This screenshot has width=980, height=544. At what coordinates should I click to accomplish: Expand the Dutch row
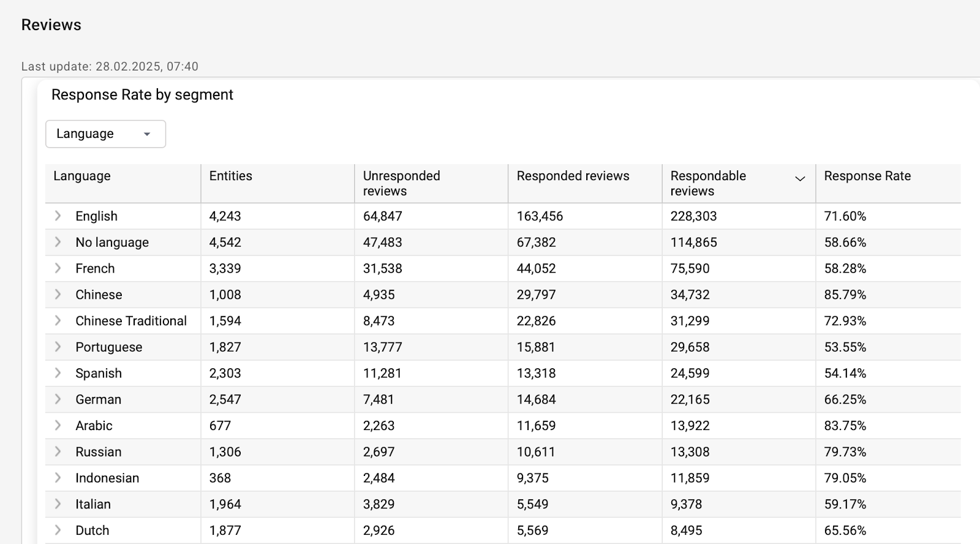(58, 531)
